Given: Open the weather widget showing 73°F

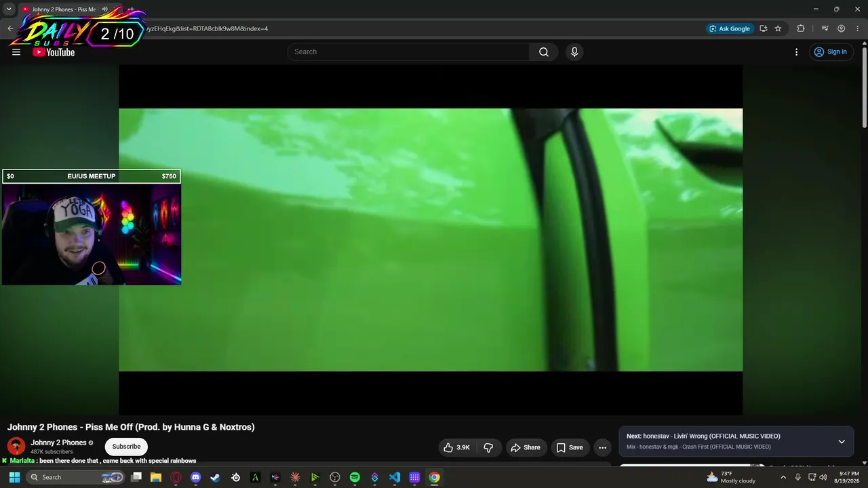Looking at the screenshot, I should coord(730,477).
